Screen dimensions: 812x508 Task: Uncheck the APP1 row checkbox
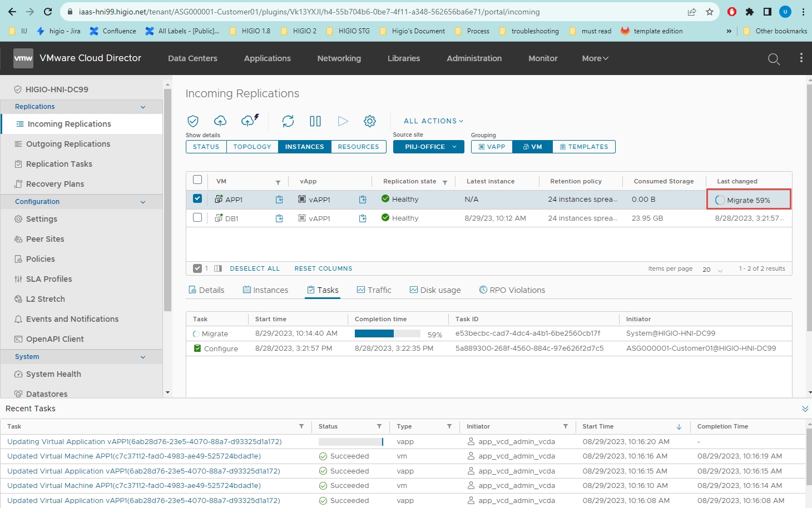click(197, 198)
